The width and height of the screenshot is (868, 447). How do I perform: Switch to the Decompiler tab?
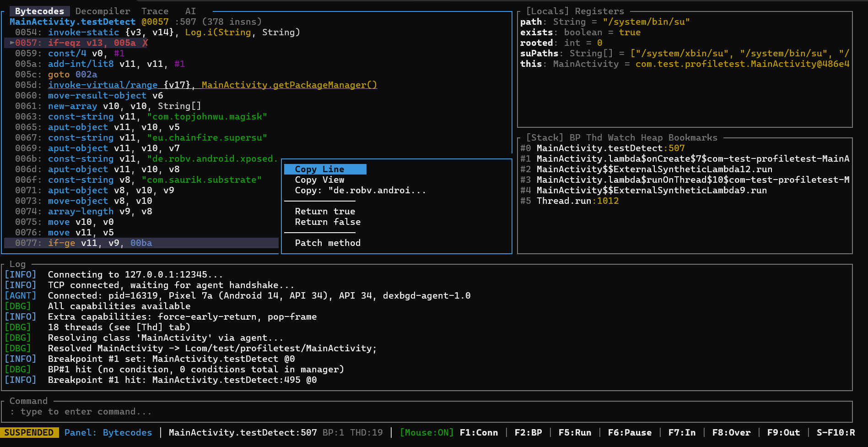102,11
